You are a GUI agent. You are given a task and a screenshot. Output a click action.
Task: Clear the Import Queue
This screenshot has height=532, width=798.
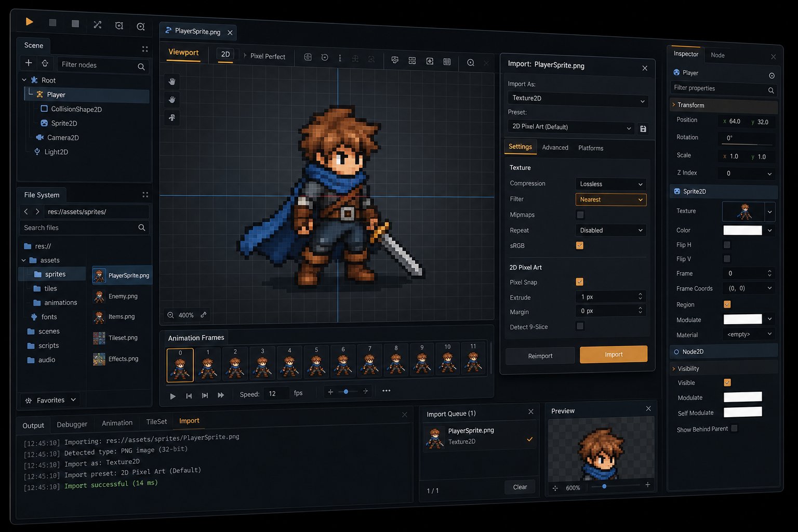520,487
